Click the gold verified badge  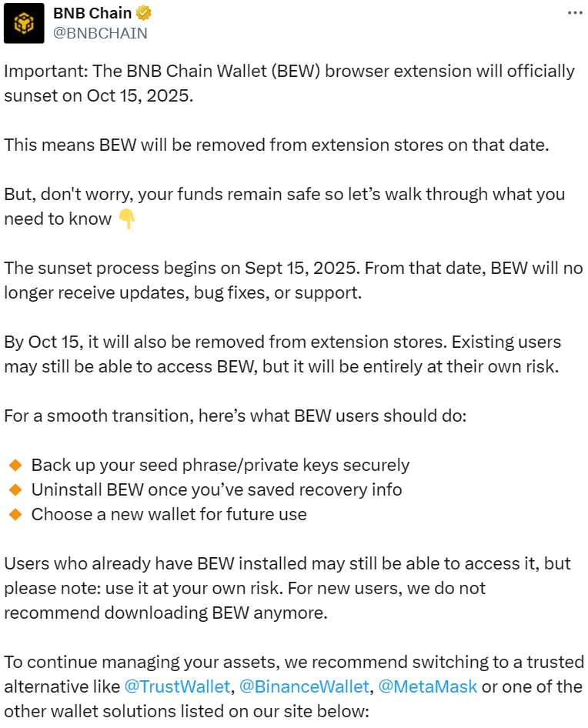pyautogui.click(x=144, y=13)
